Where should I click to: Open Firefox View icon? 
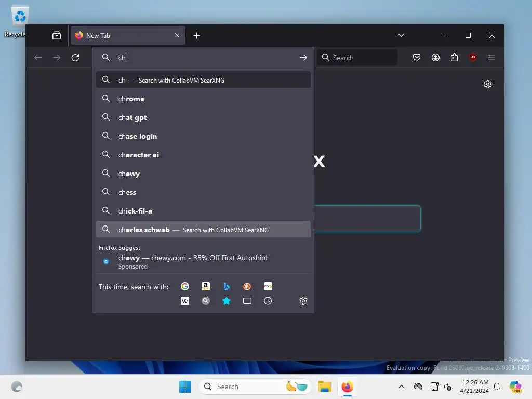point(57,35)
